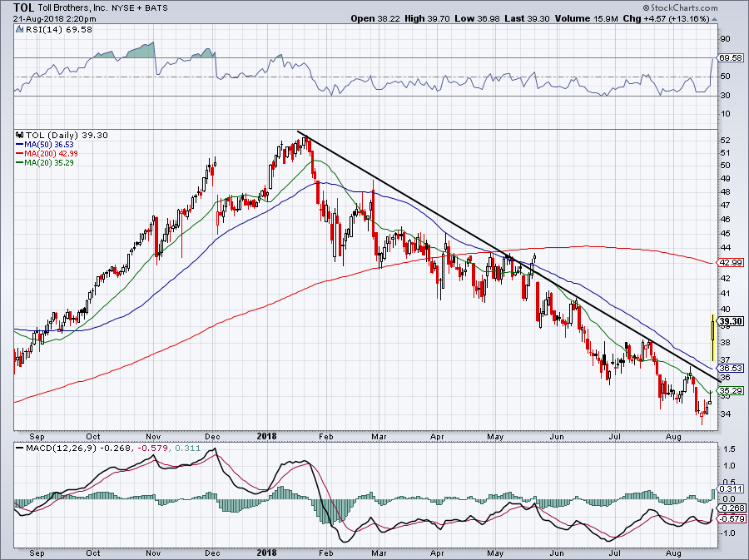The image size is (749, 560).
Task: Click the RSI(14) 69.58 legend label
Action: point(58,29)
